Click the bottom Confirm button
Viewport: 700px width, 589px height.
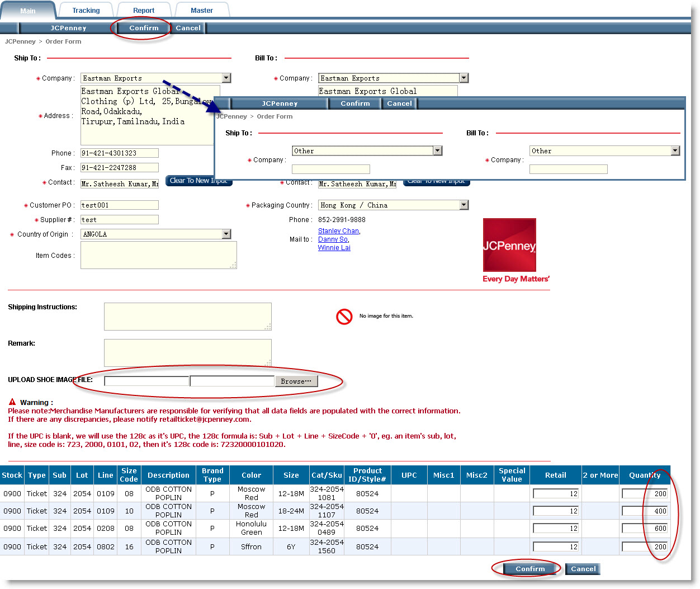(530, 569)
